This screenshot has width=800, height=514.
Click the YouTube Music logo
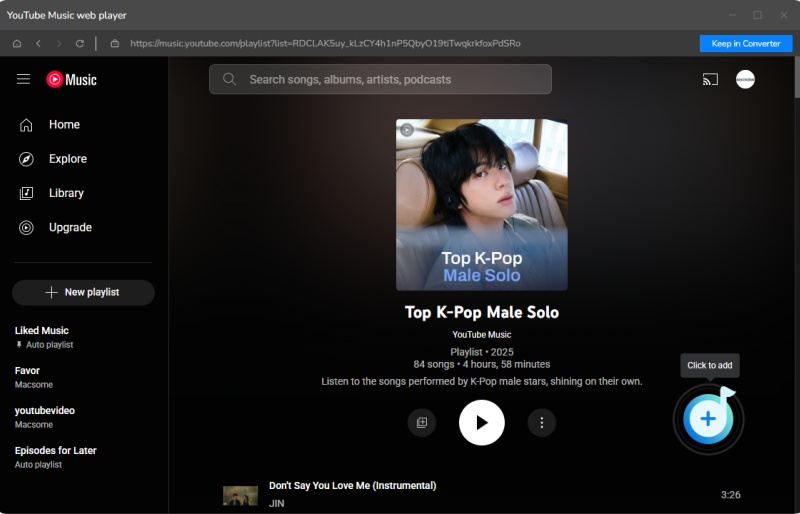(71, 79)
